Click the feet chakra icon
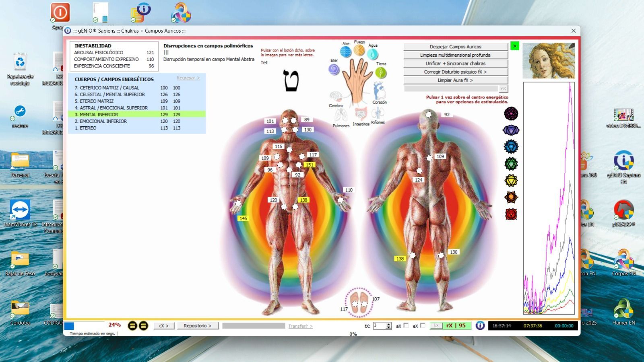The width and height of the screenshot is (644, 362). 359,302
